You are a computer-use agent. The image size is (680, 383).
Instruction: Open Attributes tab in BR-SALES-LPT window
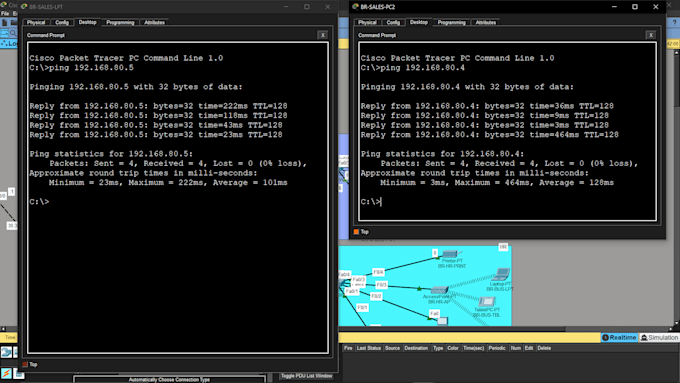(154, 23)
